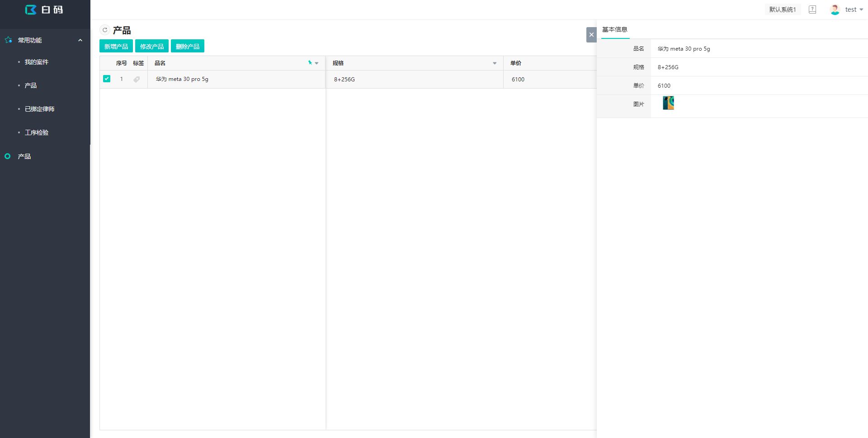Click the 默认系统1 button
This screenshot has width=868, height=438.
[783, 9]
